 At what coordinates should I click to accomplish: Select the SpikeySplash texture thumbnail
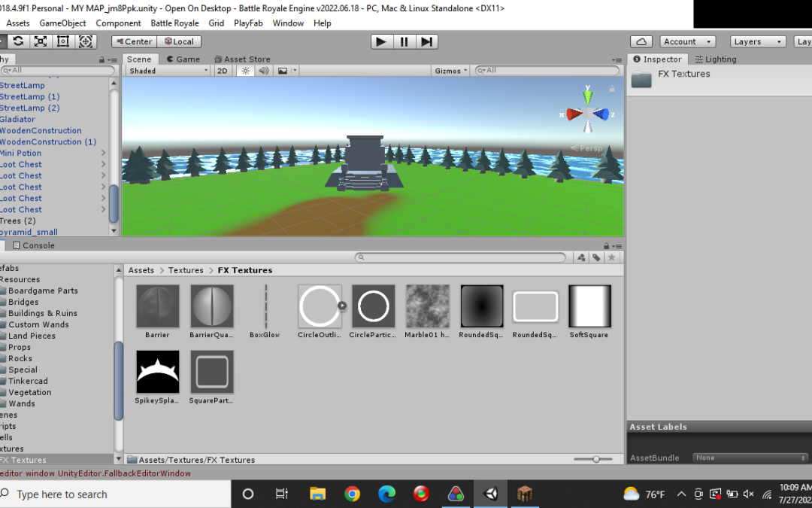pos(157,372)
